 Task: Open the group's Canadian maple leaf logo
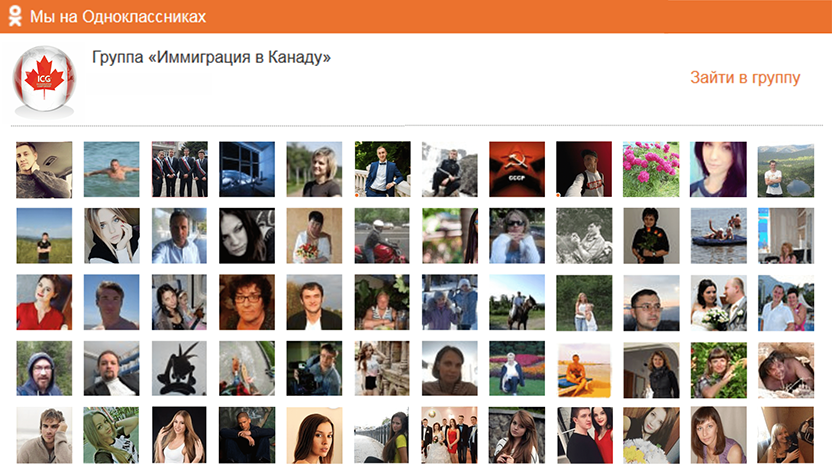[43, 82]
